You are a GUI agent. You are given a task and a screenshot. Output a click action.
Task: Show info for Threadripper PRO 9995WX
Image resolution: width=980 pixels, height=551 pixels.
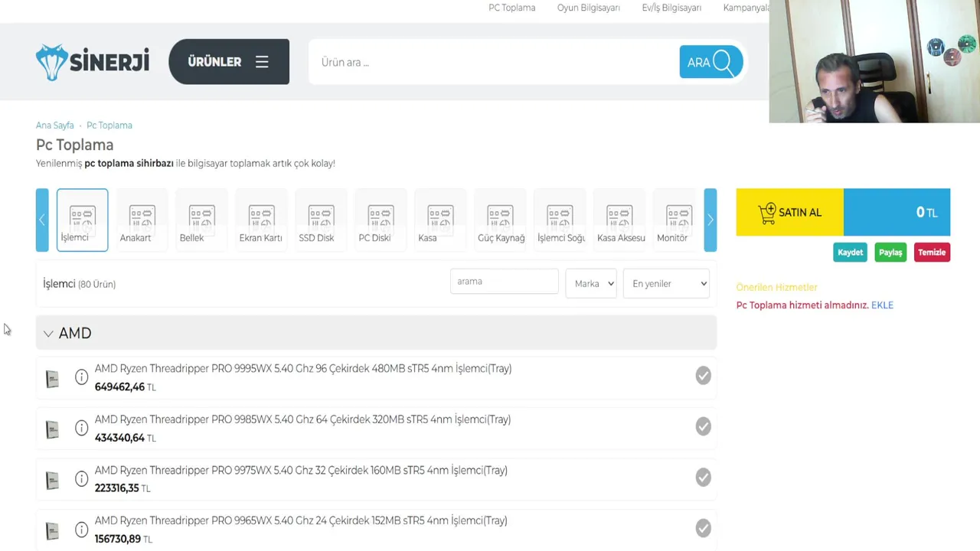click(x=81, y=377)
